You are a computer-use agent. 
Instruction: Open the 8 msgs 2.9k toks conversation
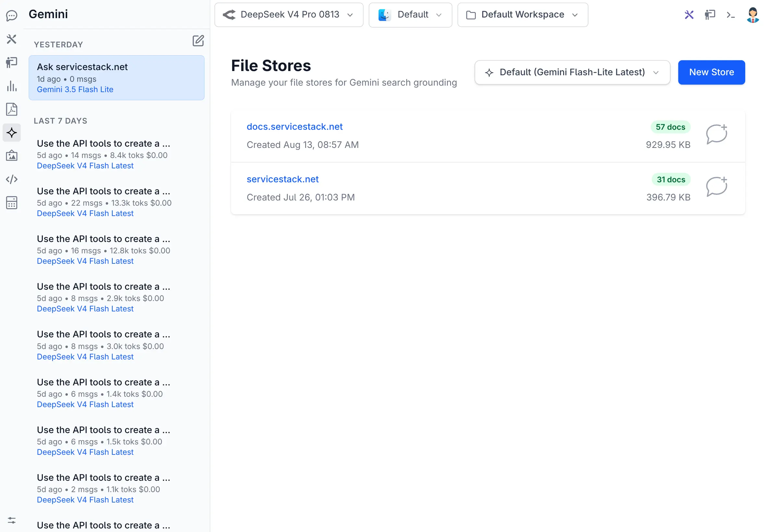[x=117, y=297]
